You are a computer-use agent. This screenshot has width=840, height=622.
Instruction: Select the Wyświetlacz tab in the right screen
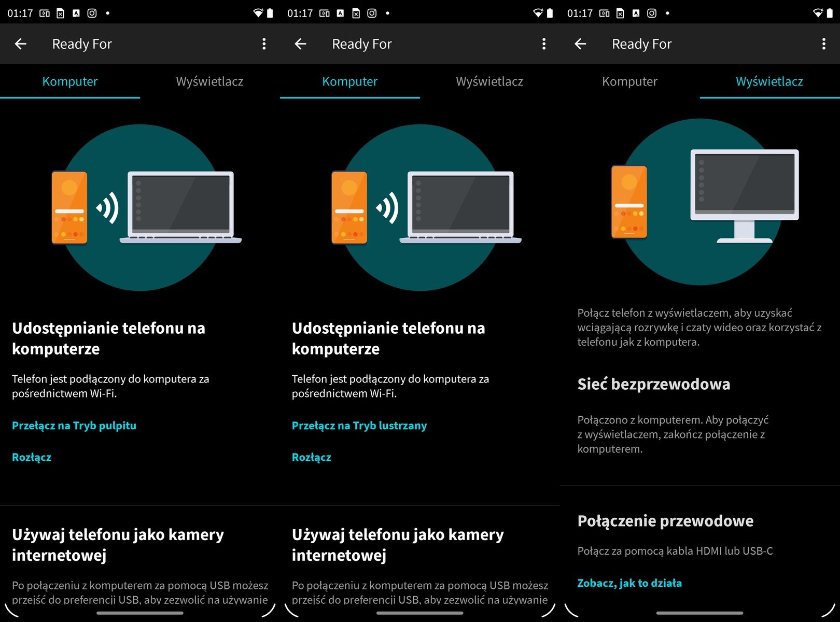tap(770, 81)
